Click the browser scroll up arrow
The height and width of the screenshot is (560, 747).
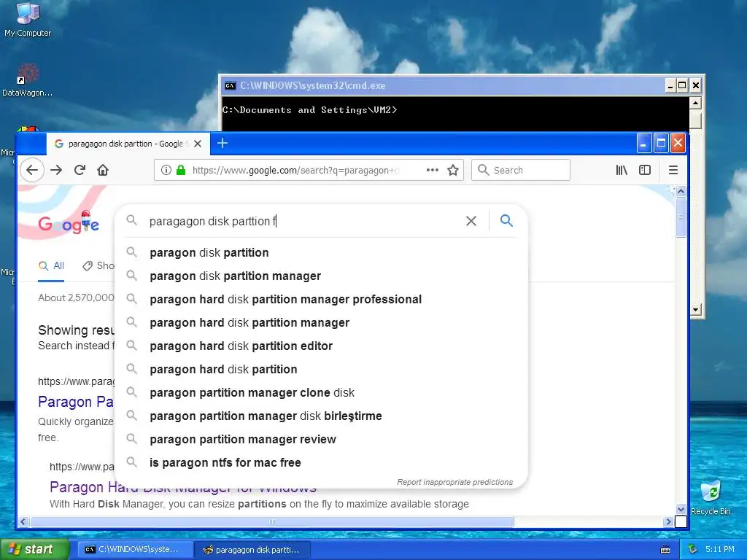tap(681, 192)
